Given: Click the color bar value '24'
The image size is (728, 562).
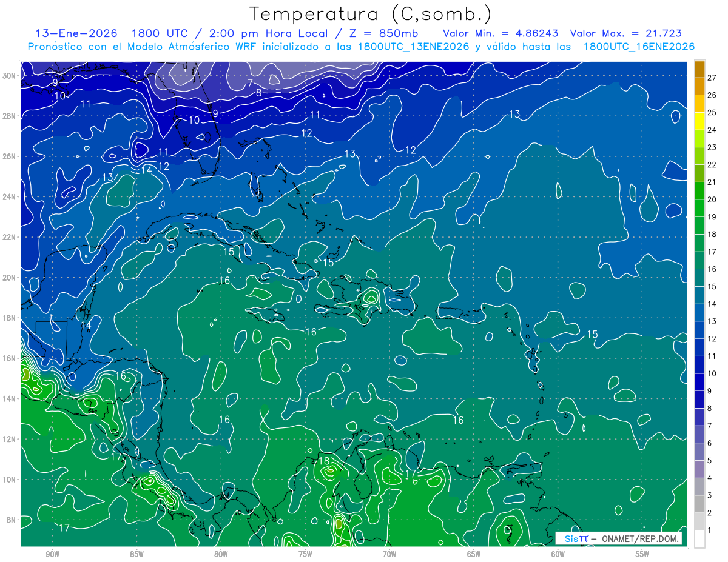Looking at the screenshot, I should click(712, 130).
